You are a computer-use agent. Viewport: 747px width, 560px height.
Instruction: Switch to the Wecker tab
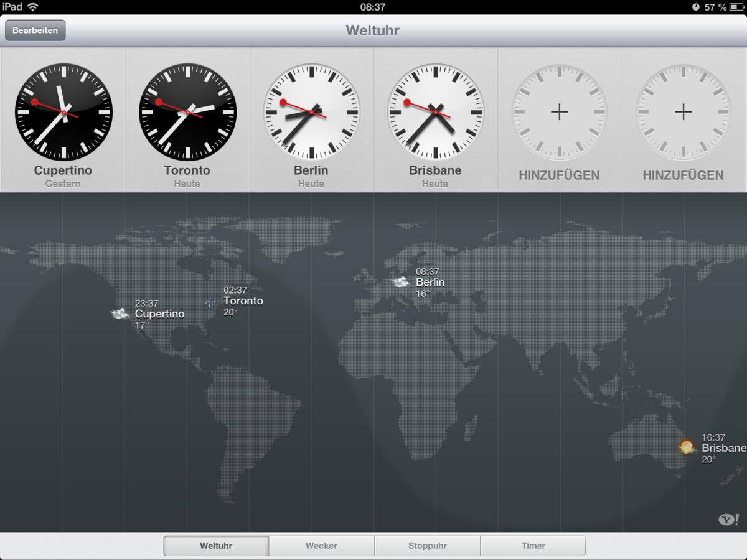(321, 546)
